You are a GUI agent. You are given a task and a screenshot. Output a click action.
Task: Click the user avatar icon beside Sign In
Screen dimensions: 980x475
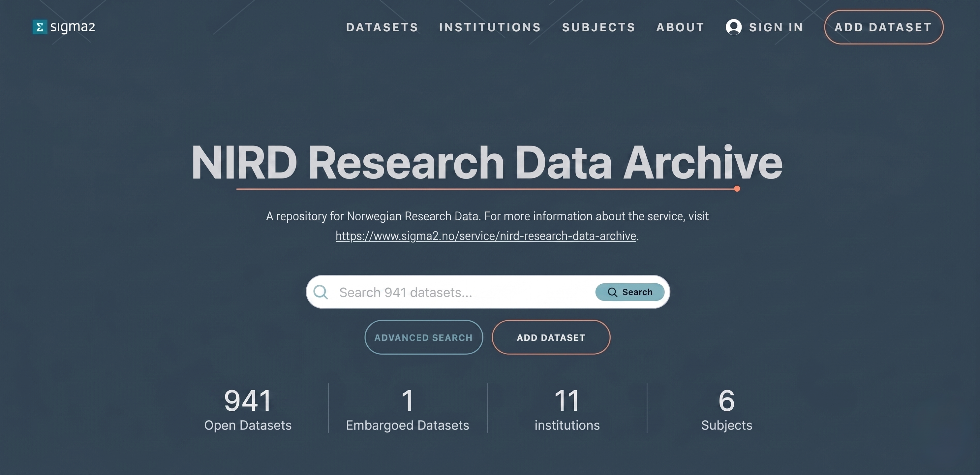[733, 27]
